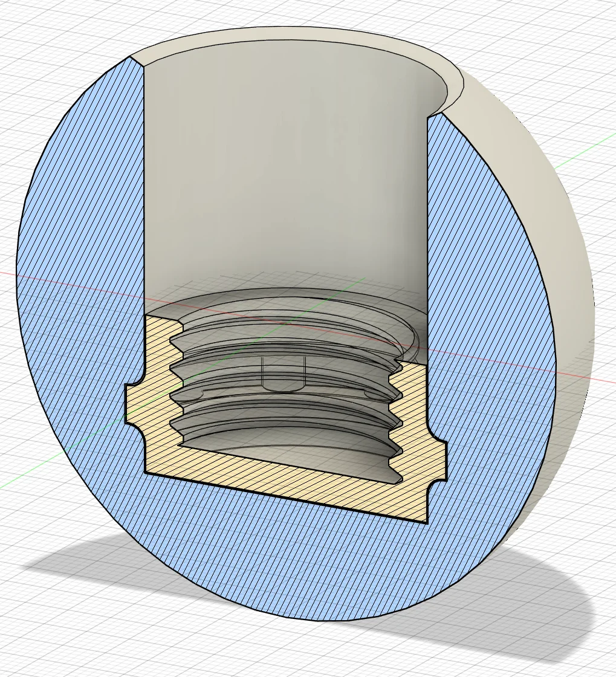Click the fillet on the tan section's right corner
The image size is (616, 677).
[435, 484]
